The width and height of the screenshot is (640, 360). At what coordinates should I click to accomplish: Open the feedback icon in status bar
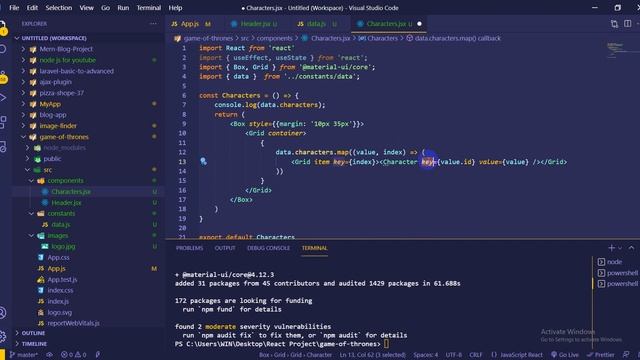coord(626,355)
